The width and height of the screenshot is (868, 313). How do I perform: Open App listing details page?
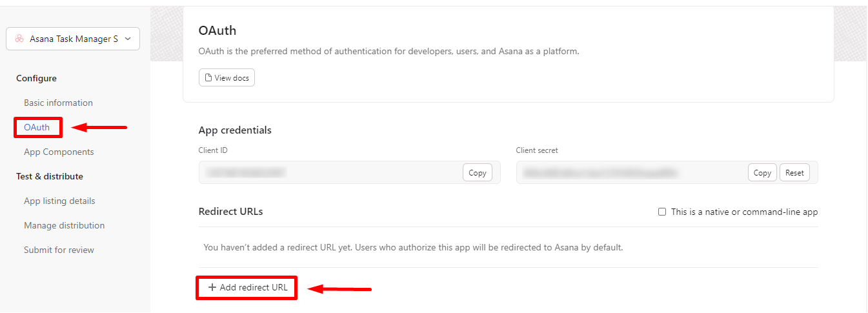coord(59,201)
